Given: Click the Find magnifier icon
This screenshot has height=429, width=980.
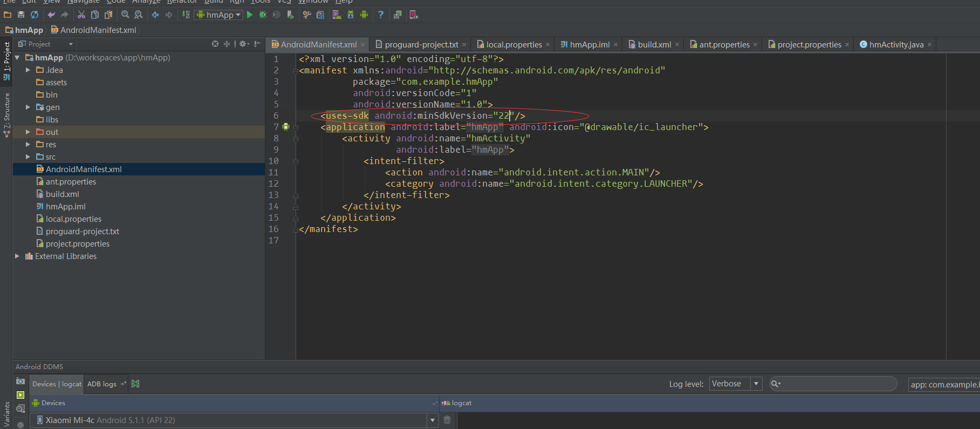Looking at the screenshot, I should (125, 15).
